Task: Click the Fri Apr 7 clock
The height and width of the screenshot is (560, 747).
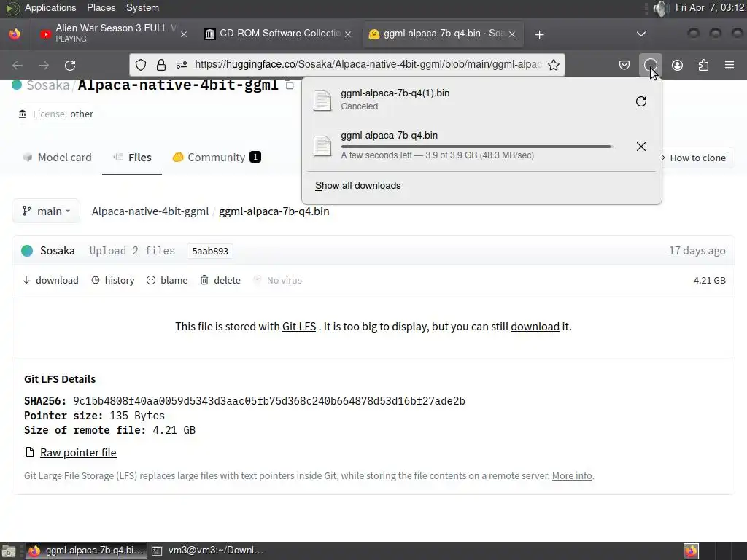Action: (x=709, y=7)
